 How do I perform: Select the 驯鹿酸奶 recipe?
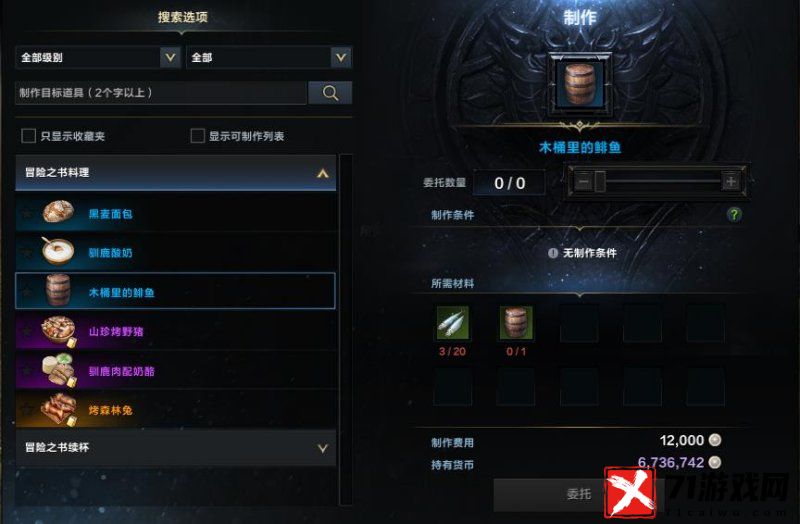[176, 252]
